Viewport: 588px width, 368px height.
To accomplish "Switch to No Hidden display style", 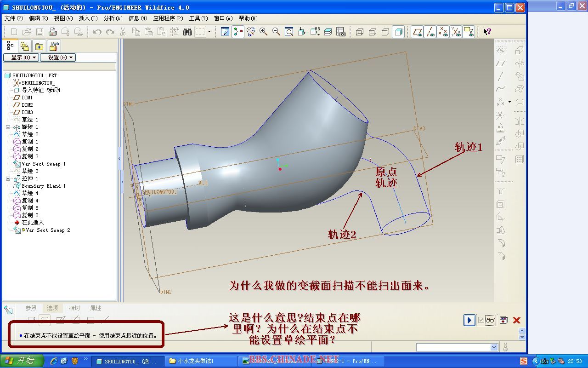I will (385, 32).
